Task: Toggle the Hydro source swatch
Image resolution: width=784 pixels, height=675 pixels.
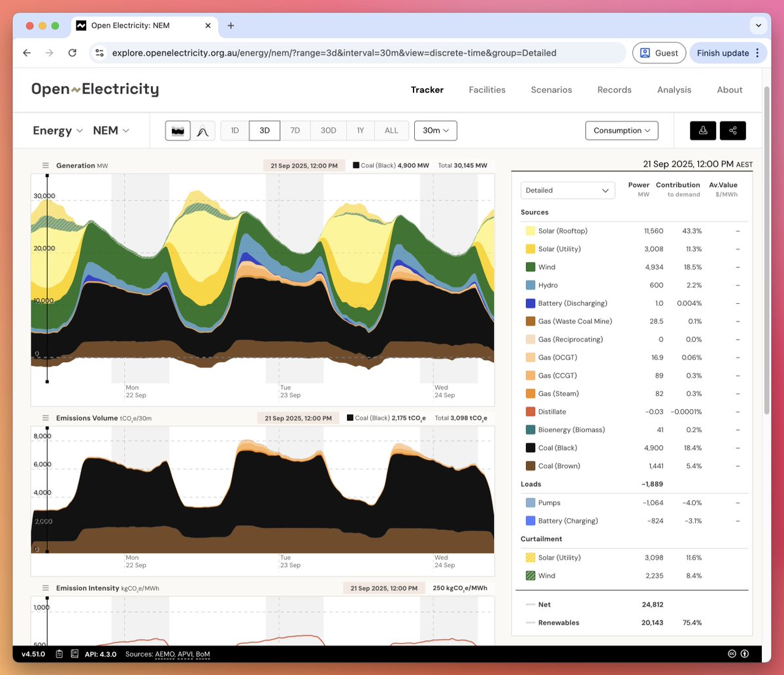Action: (x=531, y=286)
